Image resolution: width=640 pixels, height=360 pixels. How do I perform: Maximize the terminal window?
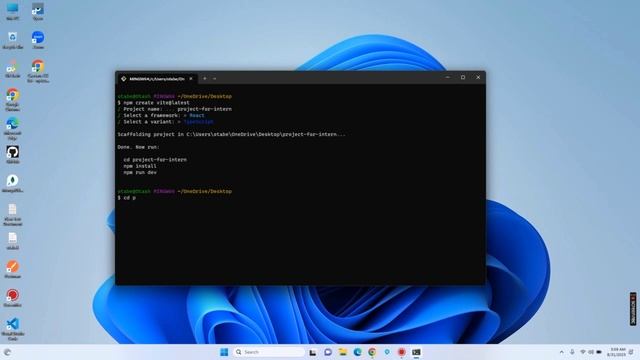coord(463,77)
